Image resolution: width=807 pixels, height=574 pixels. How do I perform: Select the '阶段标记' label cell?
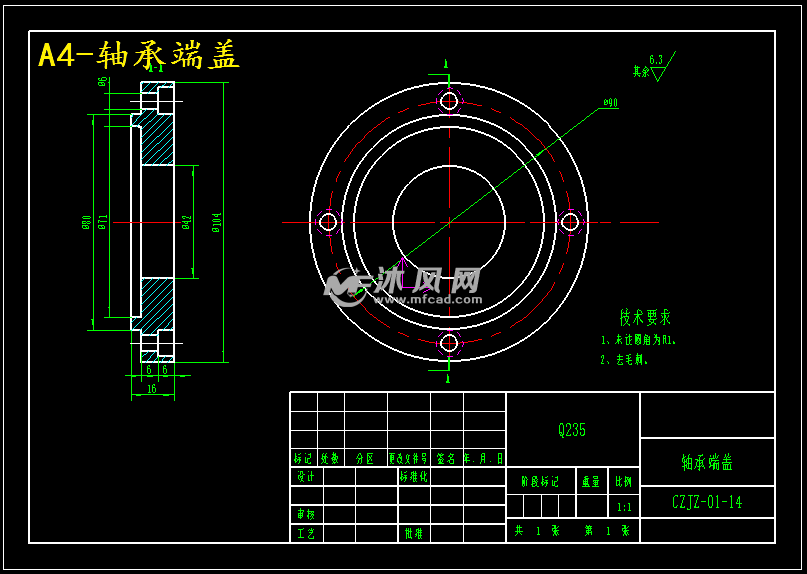[x=540, y=482]
